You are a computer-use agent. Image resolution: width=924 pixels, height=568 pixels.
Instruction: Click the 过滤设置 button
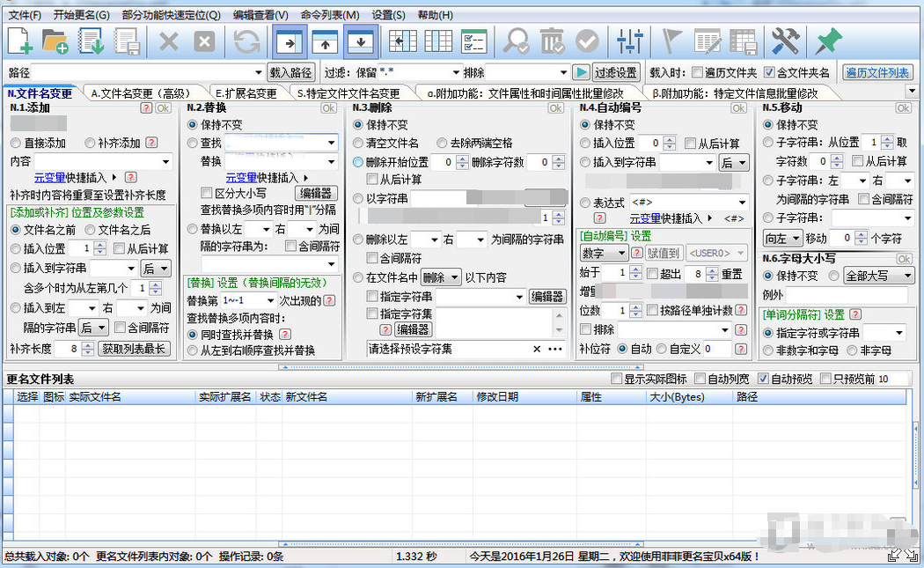click(x=616, y=72)
